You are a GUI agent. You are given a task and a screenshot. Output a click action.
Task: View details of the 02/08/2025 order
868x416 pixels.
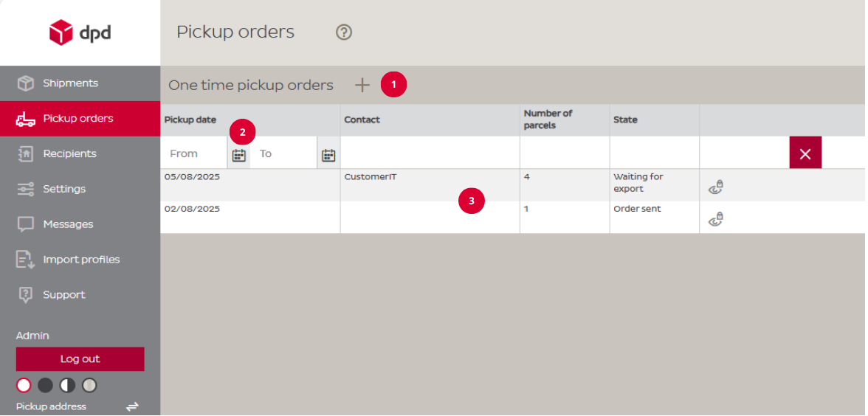pyautogui.click(x=716, y=220)
